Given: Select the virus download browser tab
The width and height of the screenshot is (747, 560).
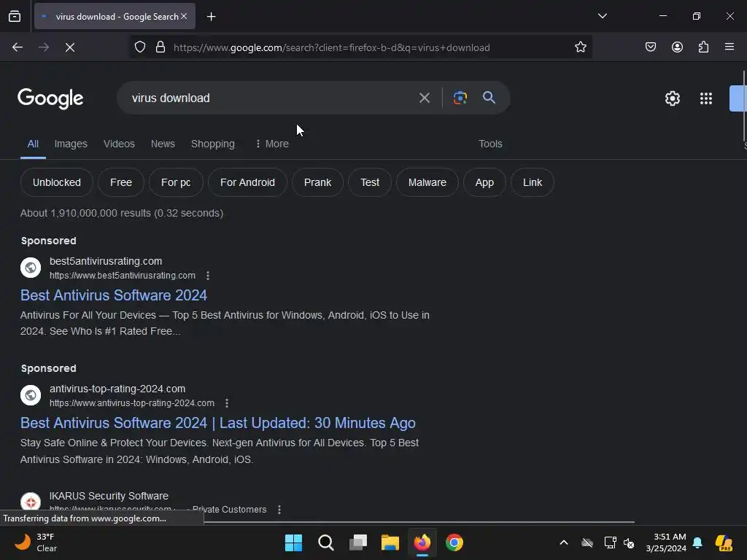Looking at the screenshot, I should click(115, 17).
